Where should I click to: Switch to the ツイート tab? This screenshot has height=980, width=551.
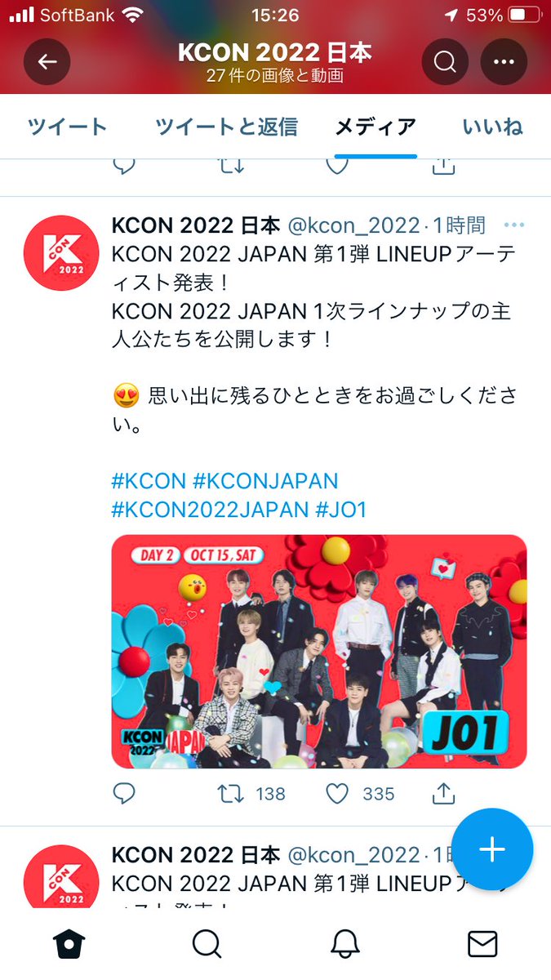67,127
